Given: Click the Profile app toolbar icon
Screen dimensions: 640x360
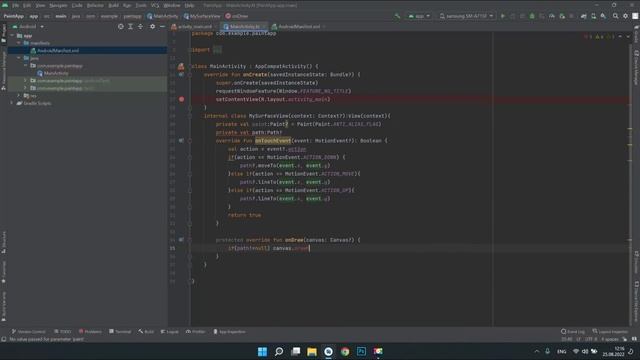Looking at the screenshot, I should (551, 16).
